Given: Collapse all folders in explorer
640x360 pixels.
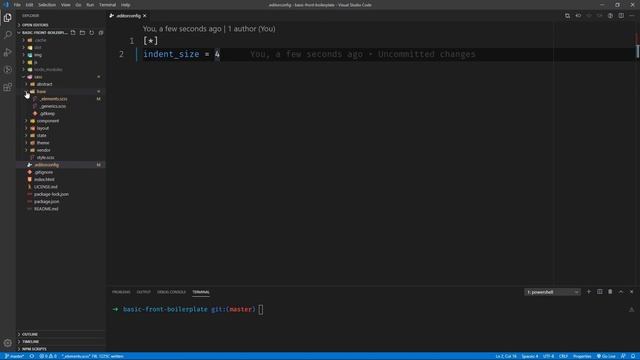Looking at the screenshot, I should pyautogui.click(x=101, y=33).
